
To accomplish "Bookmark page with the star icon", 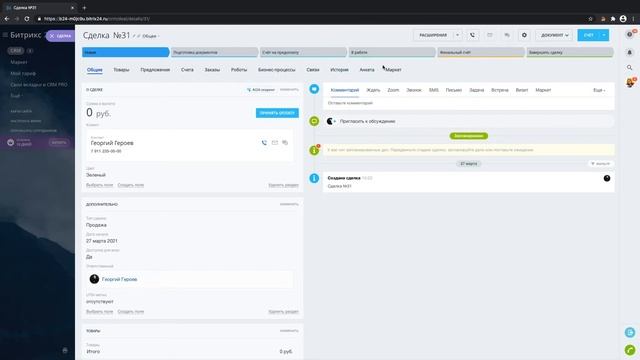I will 590,19.
